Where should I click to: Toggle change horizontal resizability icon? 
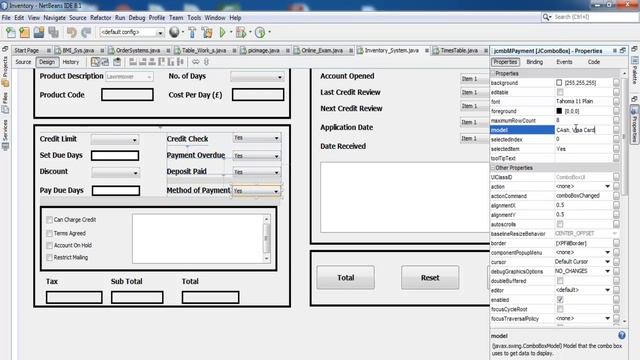tap(196, 62)
